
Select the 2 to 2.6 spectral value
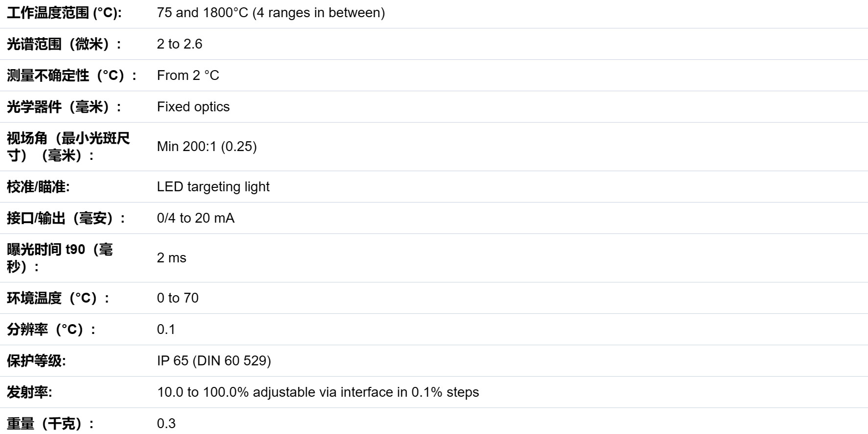pyautogui.click(x=179, y=44)
